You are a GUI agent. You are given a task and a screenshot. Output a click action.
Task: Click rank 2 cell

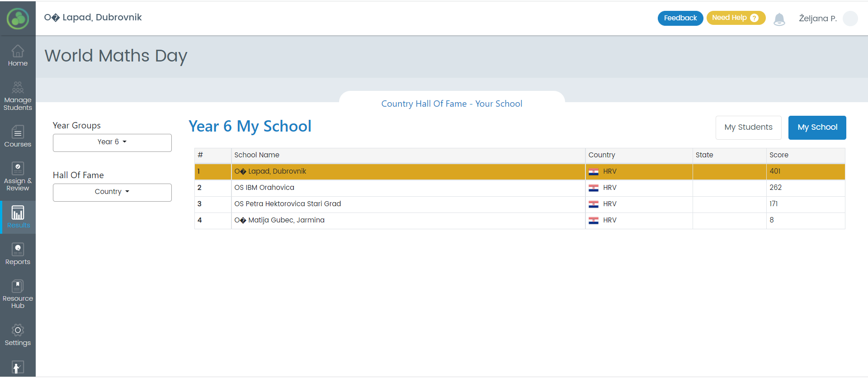point(213,188)
